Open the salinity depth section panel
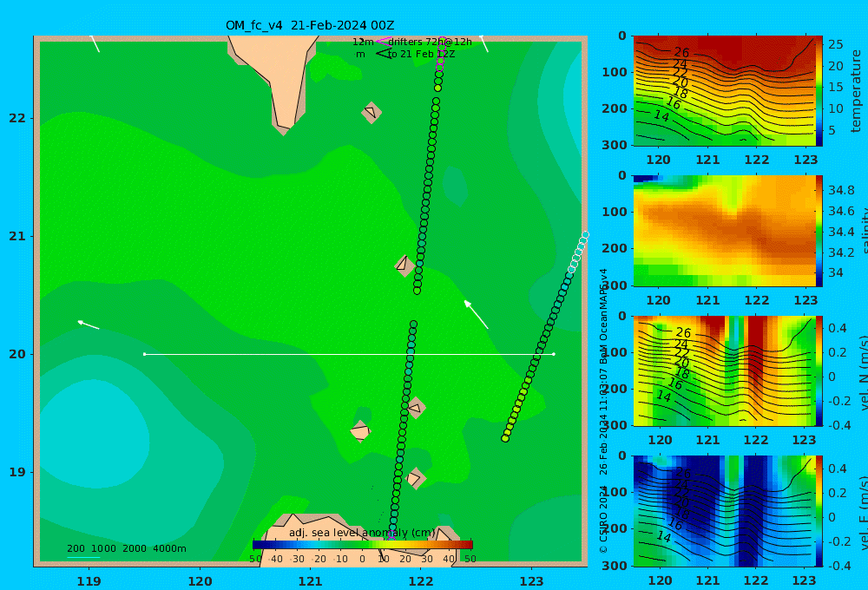Screen dimensions: 868x590 [x=725, y=231]
